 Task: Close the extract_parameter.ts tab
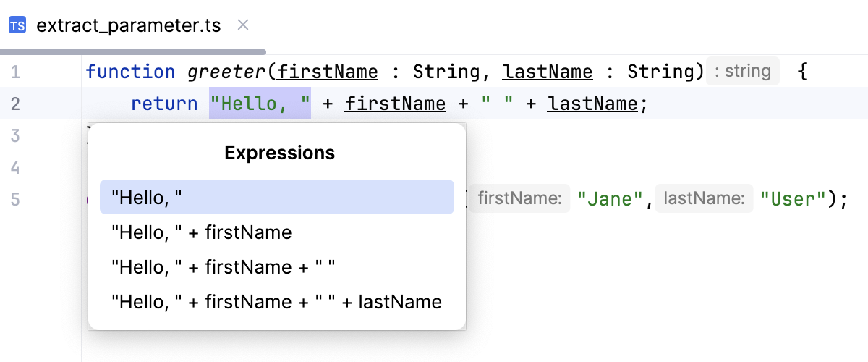243,25
